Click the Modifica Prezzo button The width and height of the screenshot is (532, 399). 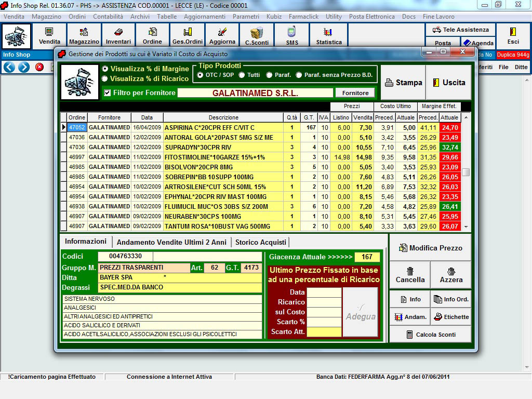[x=430, y=248]
